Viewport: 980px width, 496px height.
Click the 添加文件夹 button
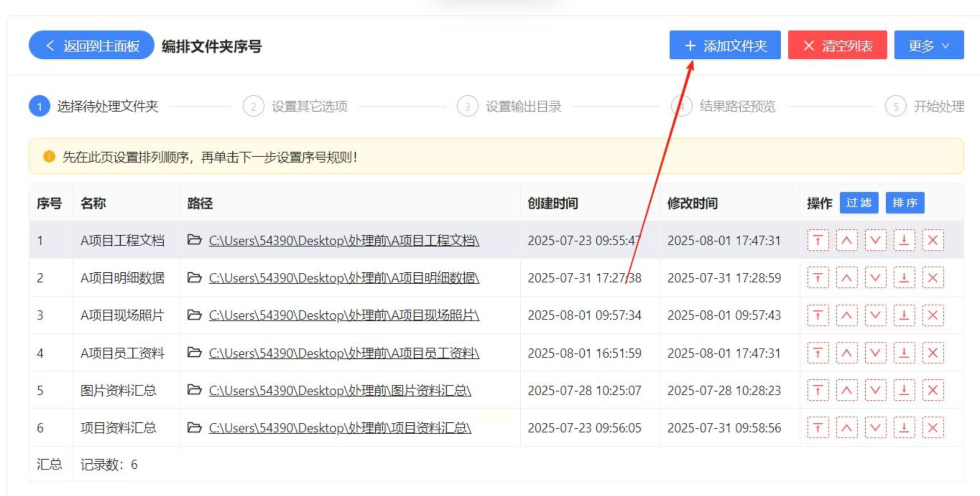725,45
